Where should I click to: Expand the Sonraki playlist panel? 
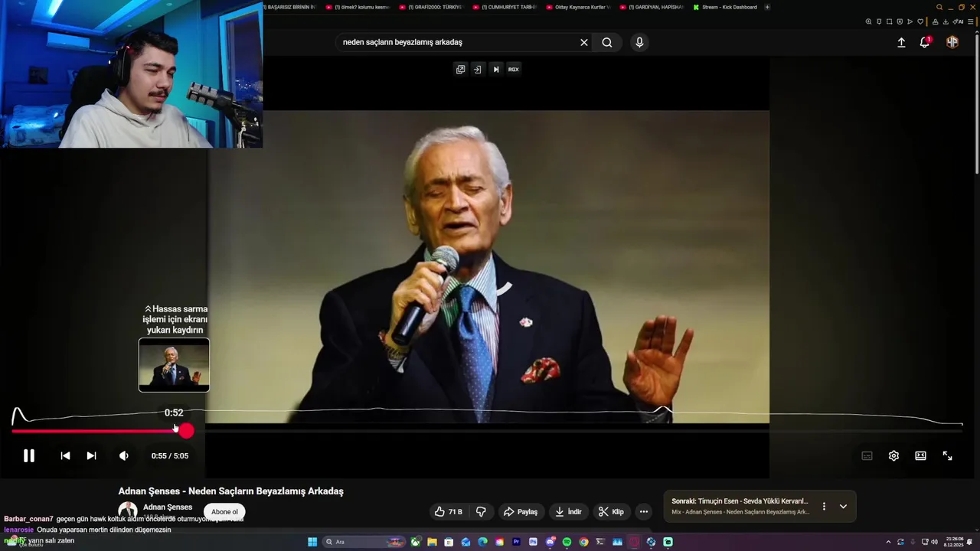tap(843, 507)
